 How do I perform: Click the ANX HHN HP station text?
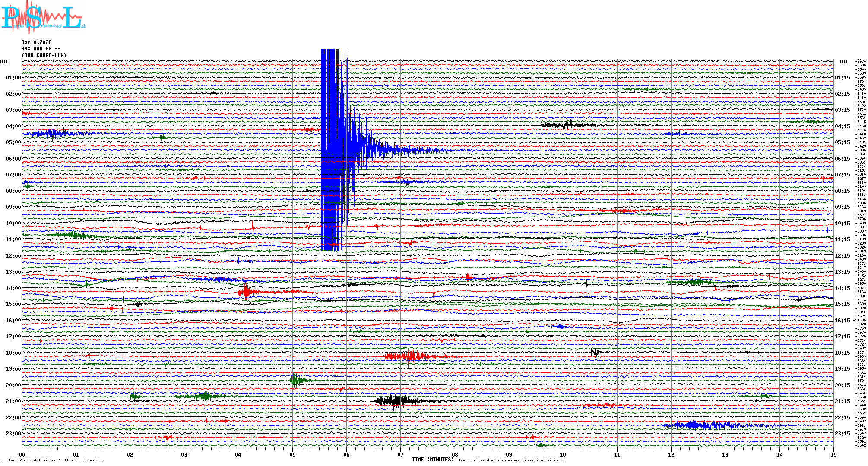click(41, 49)
